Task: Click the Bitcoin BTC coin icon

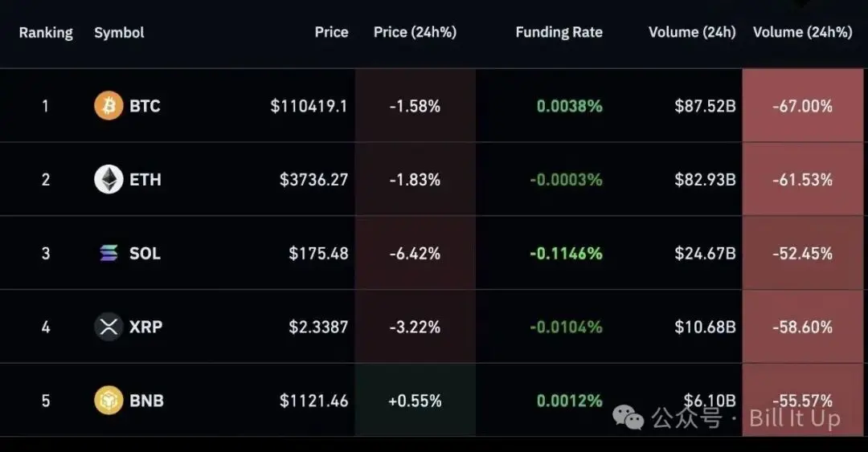Action: pos(108,105)
